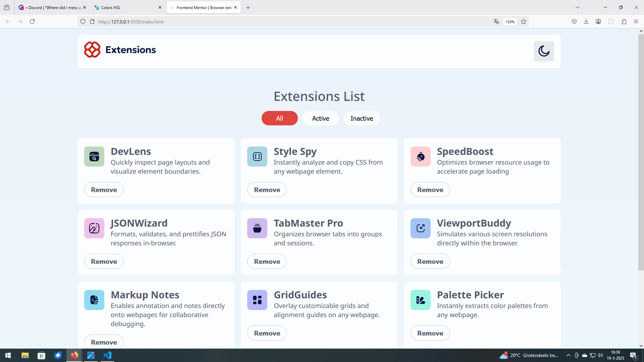The height and width of the screenshot is (362, 644).
Task: Click the DevLens extension icon
Action: 94,157
